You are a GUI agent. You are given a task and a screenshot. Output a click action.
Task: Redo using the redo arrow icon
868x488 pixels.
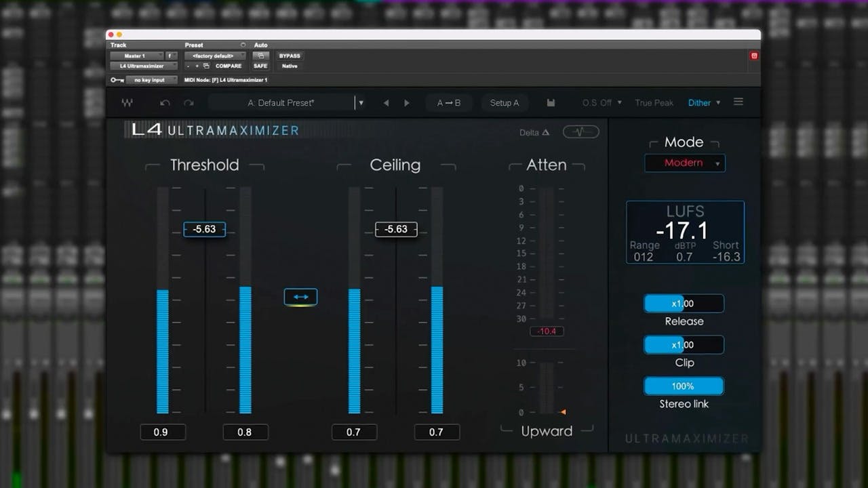(x=189, y=102)
